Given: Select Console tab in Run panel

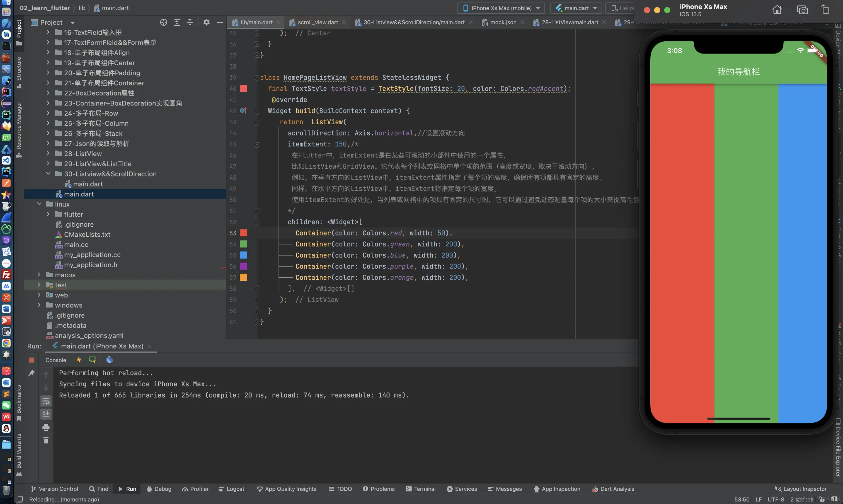Looking at the screenshot, I should 56,360.
